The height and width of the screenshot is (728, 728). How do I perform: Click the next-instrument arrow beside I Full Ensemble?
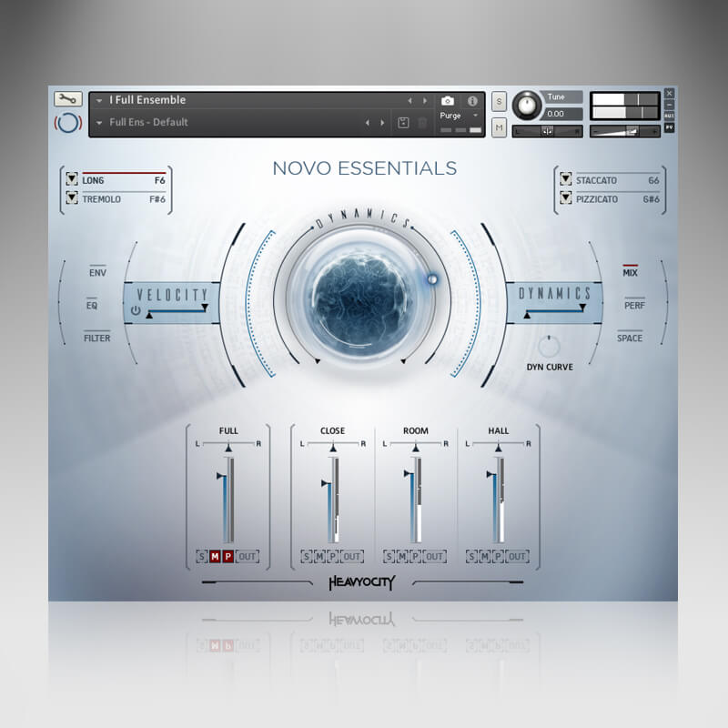(x=424, y=100)
